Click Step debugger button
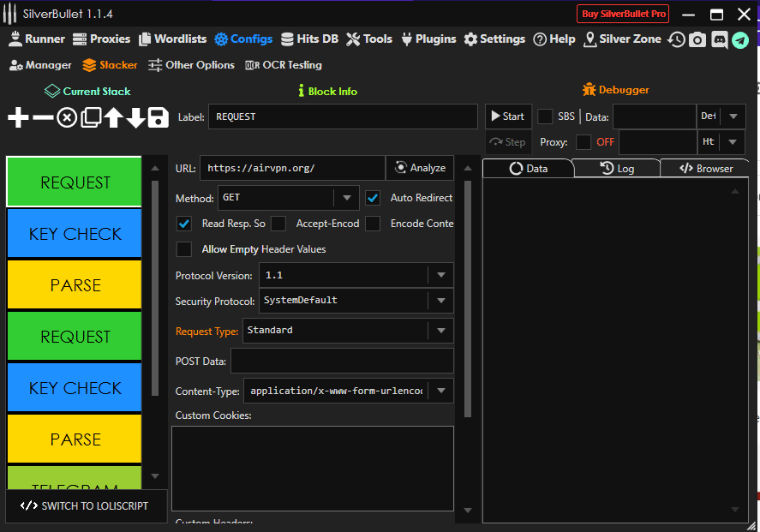Viewport: 760px width, 532px height. pyautogui.click(x=508, y=142)
